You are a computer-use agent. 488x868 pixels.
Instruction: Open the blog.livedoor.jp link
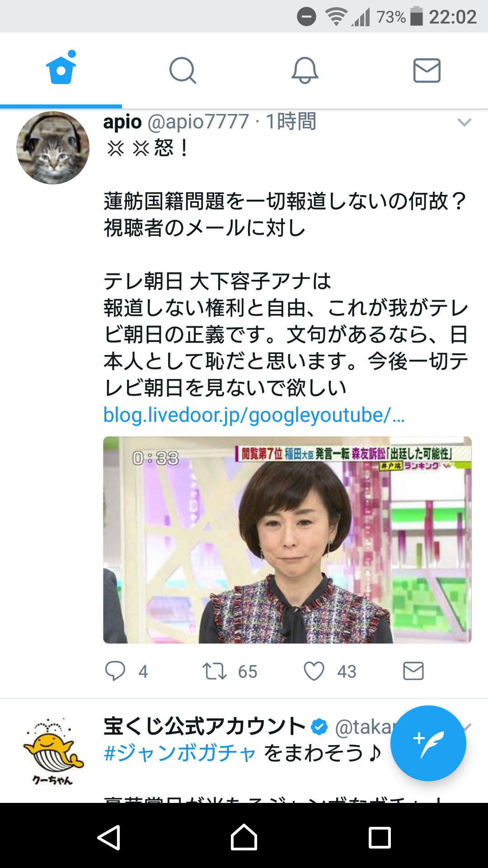(x=254, y=415)
